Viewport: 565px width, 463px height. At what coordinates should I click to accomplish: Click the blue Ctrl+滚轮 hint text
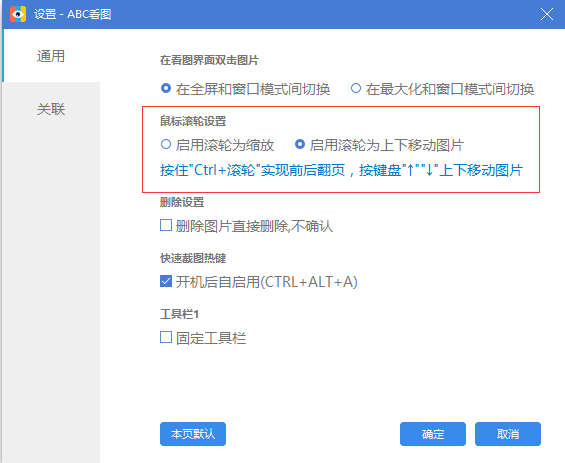click(x=341, y=170)
